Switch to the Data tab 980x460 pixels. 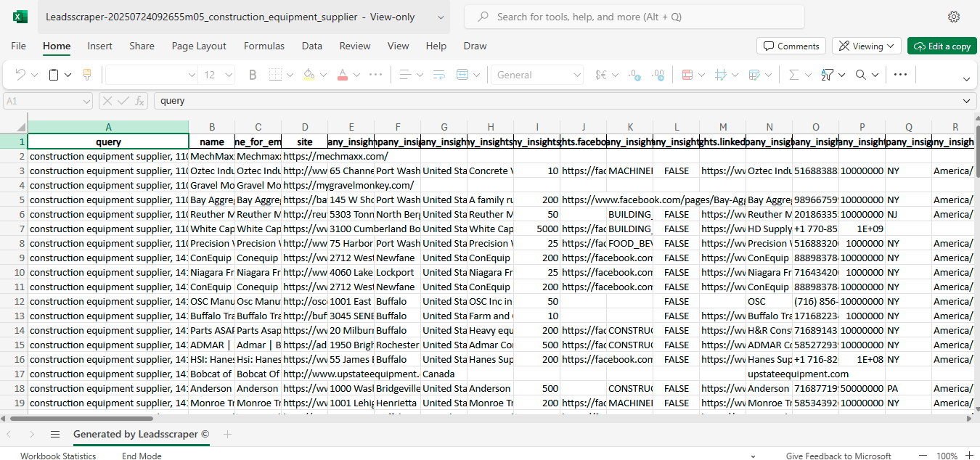click(x=312, y=46)
